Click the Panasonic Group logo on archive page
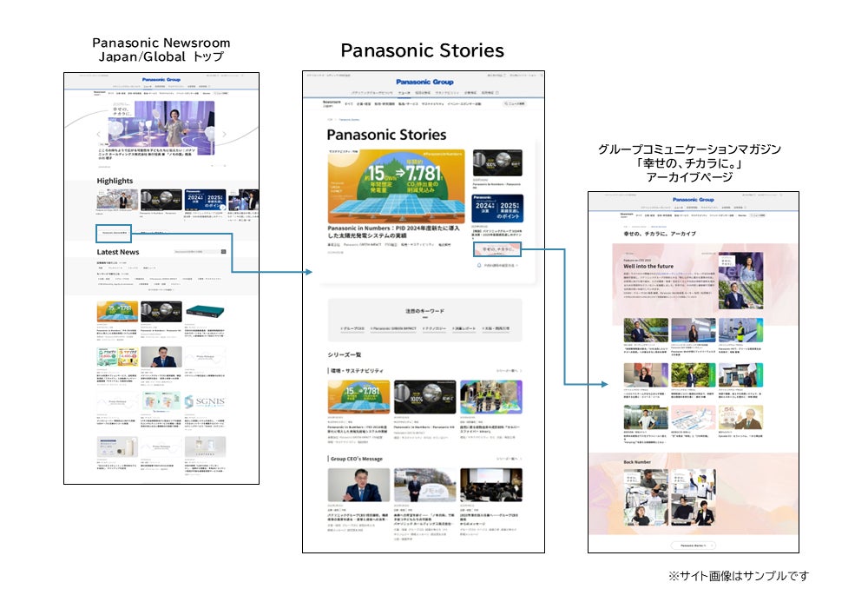This screenshot has height=602, width=868. tap(693, 200)
